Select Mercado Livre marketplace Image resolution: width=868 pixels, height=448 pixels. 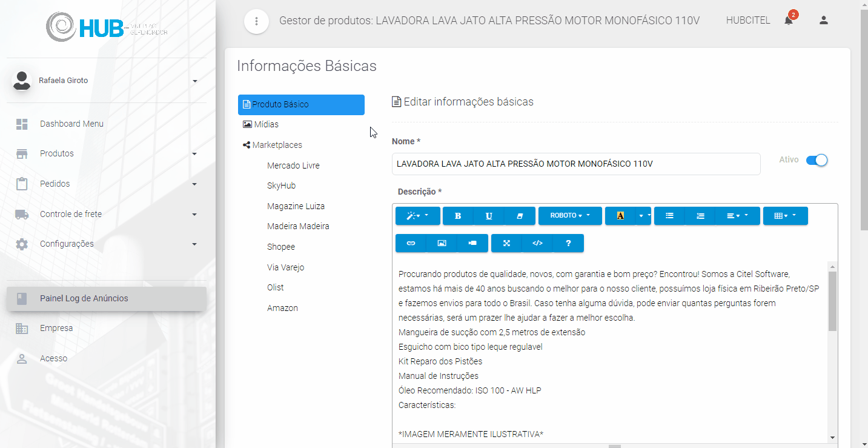[293, 165]
